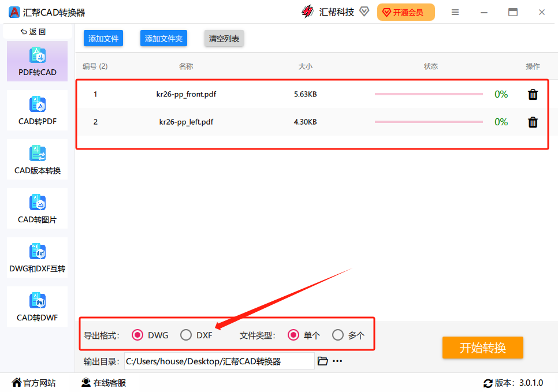Delete kr26-pp_front.pdf with trash icon
The image size is (558, 392).
pyautogui.click(x=533, y=94)
